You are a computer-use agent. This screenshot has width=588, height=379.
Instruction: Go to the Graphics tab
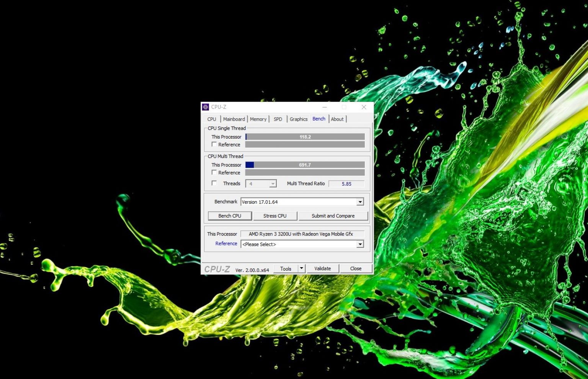coord(298,119)
